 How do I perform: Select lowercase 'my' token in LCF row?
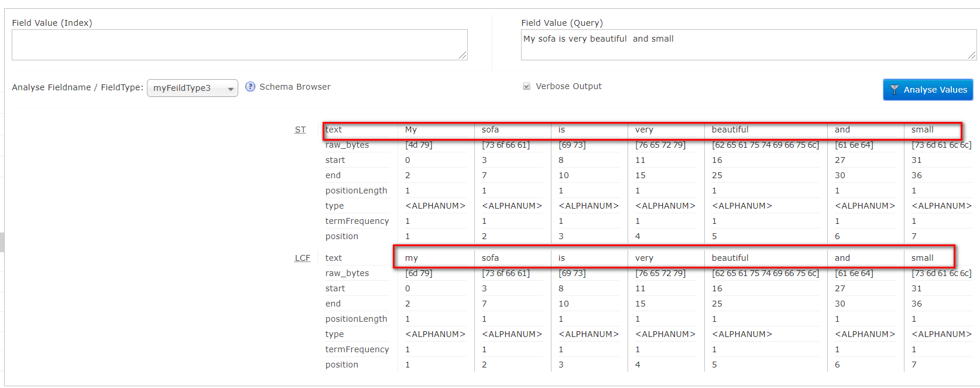click(x=411, y=258)
